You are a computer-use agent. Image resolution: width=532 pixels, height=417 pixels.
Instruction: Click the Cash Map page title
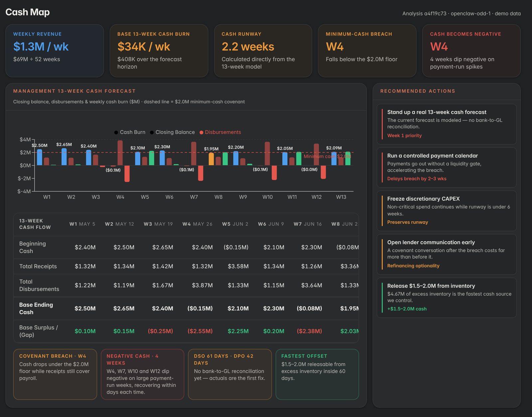pyautogui.click(x=28, y=12)
